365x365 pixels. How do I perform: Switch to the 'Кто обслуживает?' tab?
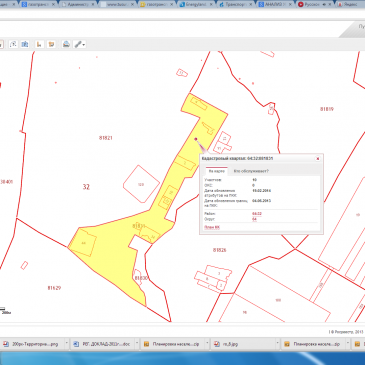click(x=251, y=171)
